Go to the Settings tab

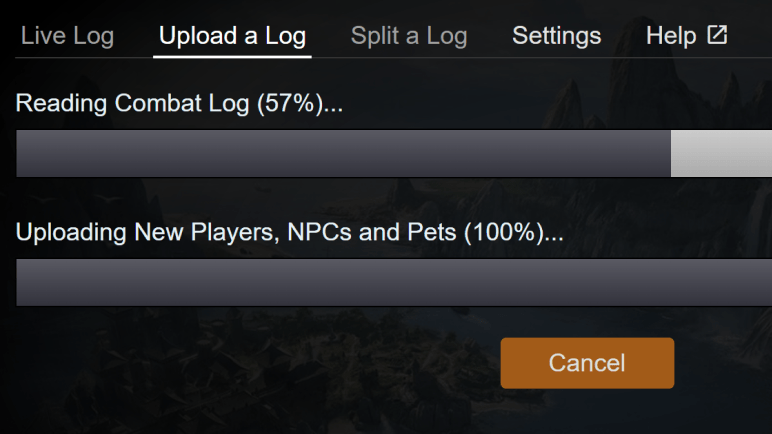click(556, 37)
